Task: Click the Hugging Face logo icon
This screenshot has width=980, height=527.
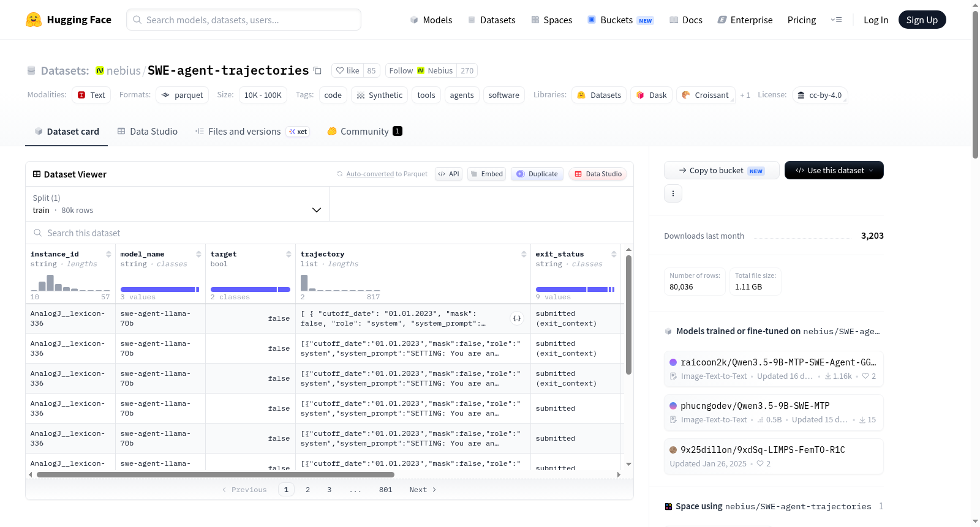Action: tap(34, 20)
